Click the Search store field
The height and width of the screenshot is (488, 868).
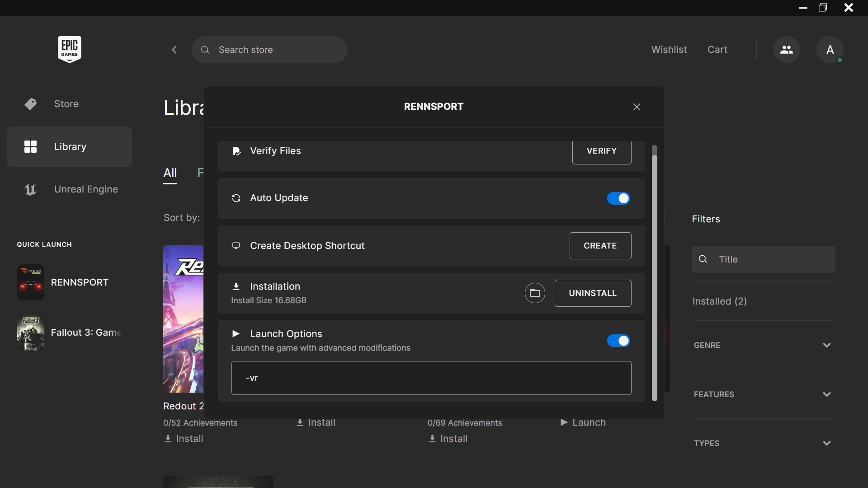coord(269,50)
